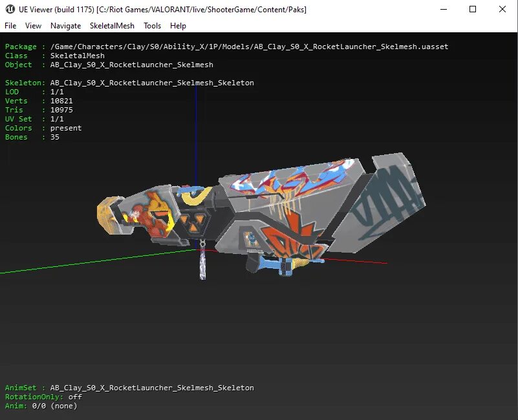This screenshot has width=518, height=420.
Task: Click the AnimSet name text line
Action: 129,388
